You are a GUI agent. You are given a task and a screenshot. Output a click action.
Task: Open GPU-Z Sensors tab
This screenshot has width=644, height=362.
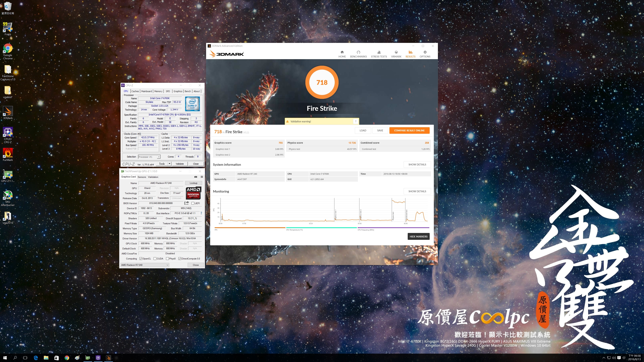[x=142, y=177]
